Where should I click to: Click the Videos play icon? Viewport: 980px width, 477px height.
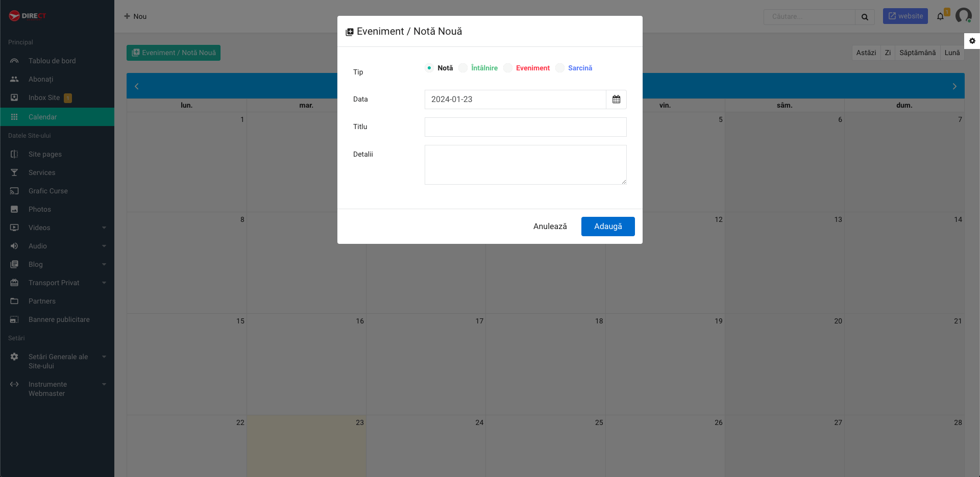coord(14,228)
